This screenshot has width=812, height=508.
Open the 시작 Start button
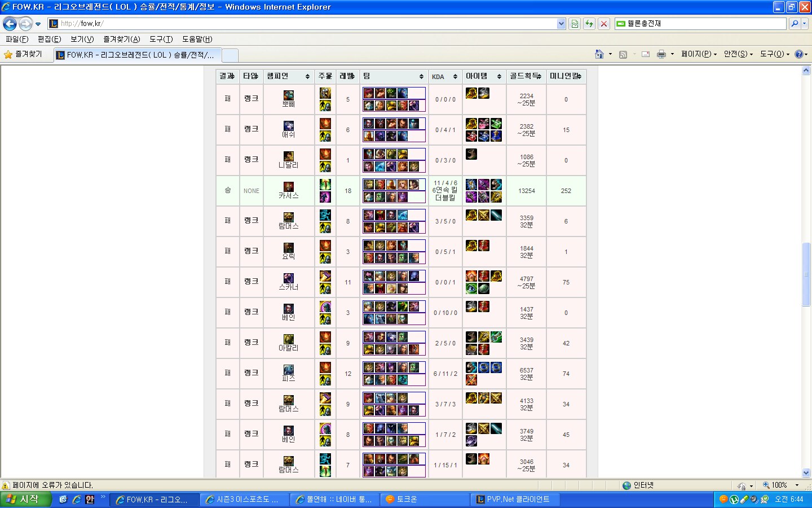pyautogui.click(x=26, y=500)
